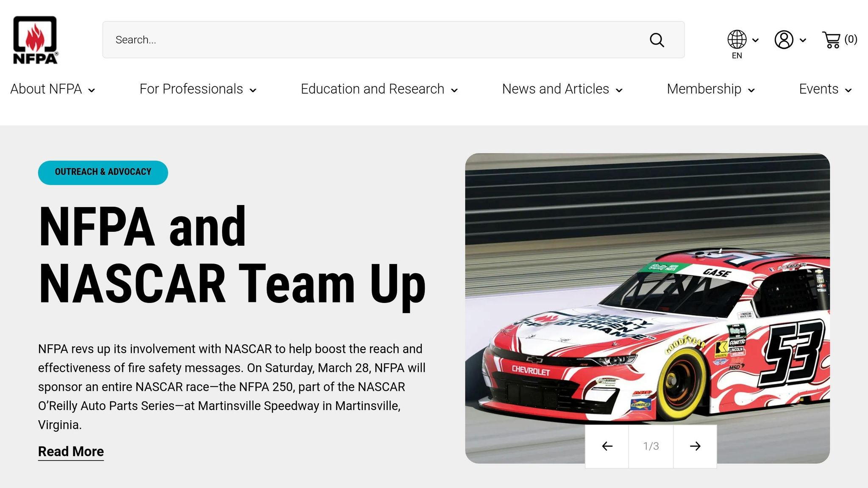The image size is (868, 488).
Task: Open News and Articles menu
Action: [562, 89]
